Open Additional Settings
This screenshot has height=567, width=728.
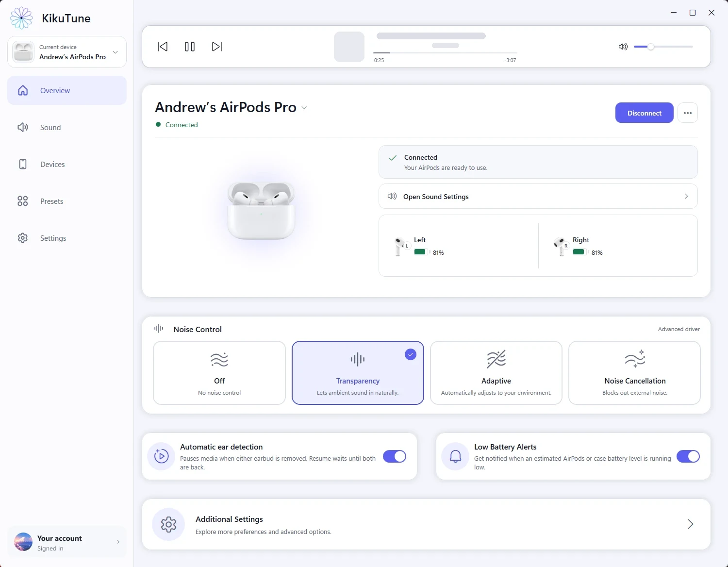[426, 524]
